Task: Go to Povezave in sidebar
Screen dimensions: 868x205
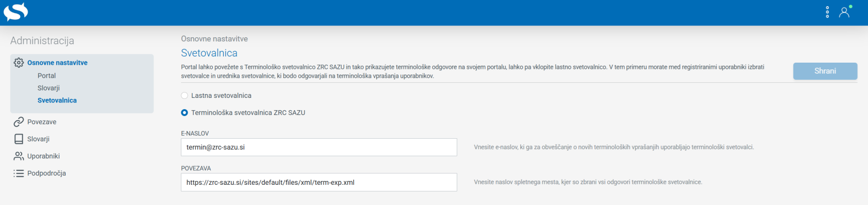Action: pyautogui.click(x=42, y=122)
